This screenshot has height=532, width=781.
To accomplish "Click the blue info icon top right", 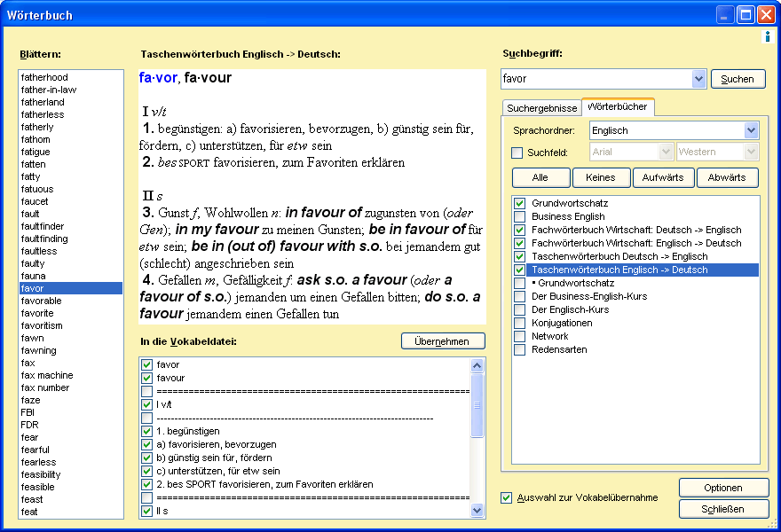I will pyautogui.click(x=768, y=36).
